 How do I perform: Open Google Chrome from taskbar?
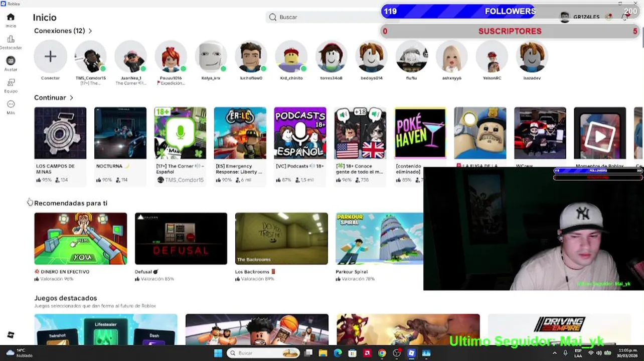382,353
